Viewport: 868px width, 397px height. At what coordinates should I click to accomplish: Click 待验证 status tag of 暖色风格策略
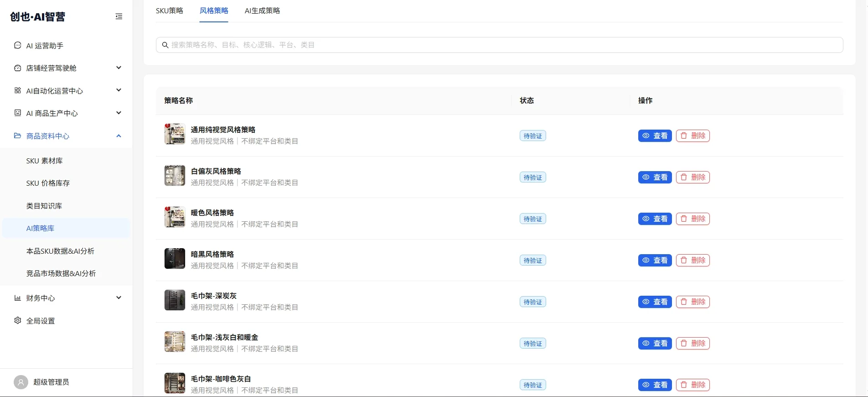pyautogui.click(x=532, y=219)
